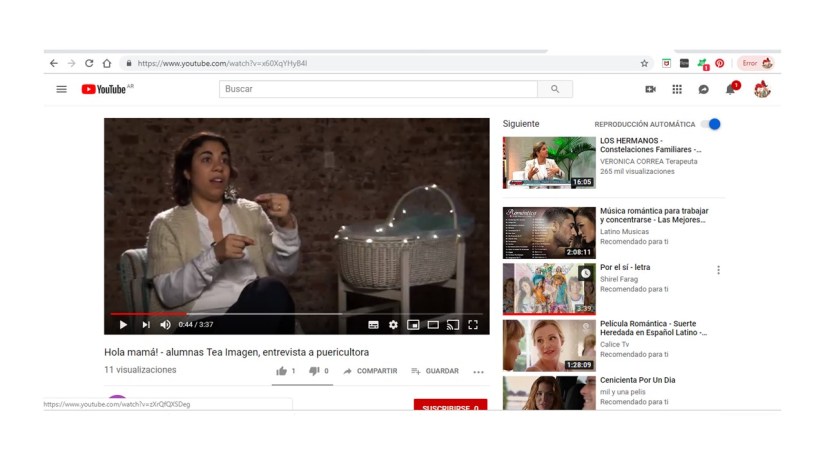Open the YouTube apps grid
The image size is (825, 464).
click(x=677, y=89)
